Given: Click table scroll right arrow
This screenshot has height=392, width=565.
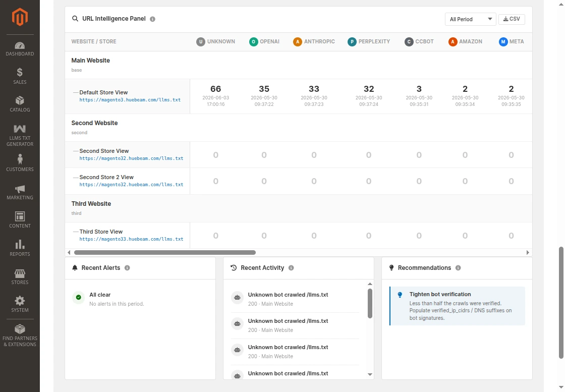Looking at the screenshot, I should tap(528, 253).
